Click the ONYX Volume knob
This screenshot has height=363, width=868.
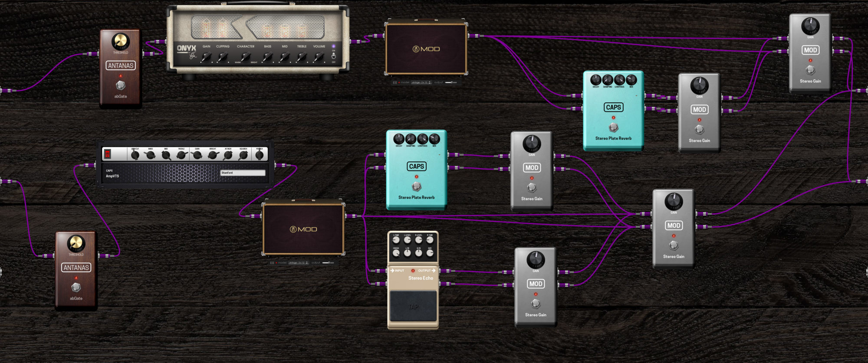pyautogui.click(x=319, y=56)
